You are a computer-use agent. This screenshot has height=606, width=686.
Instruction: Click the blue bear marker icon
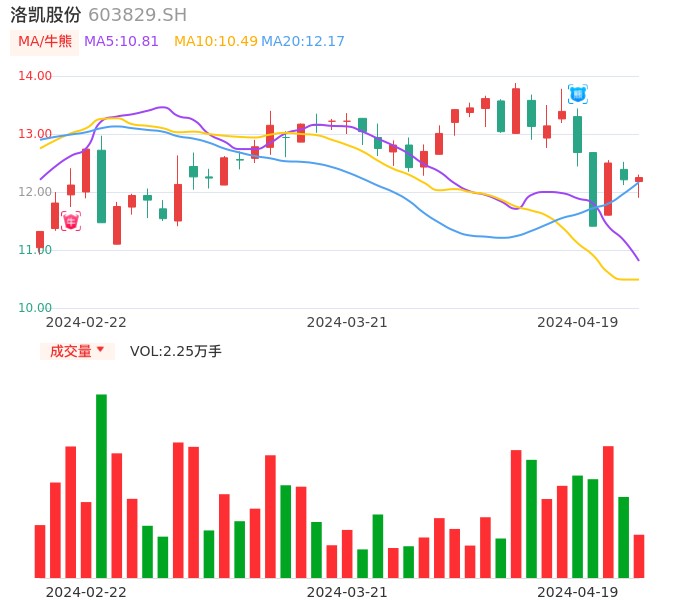click(578, 94)
